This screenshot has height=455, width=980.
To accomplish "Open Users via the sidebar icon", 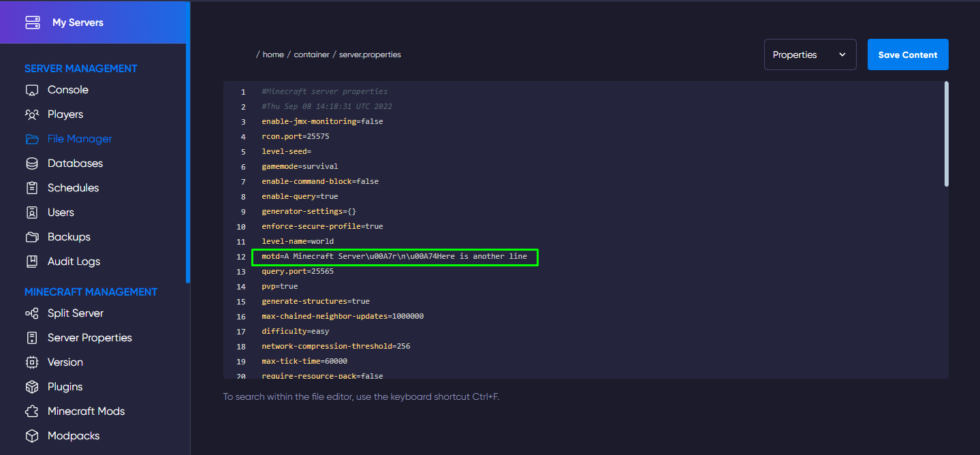I will coord(32,212).
